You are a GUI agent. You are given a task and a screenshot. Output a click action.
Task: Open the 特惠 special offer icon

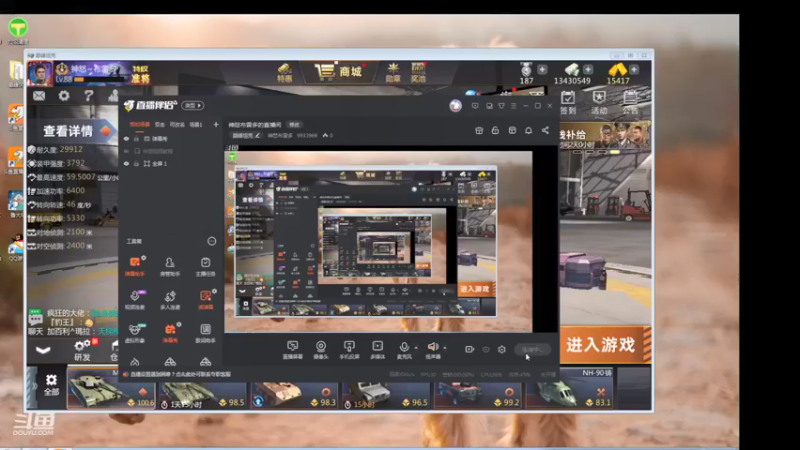tap(284, 73)
